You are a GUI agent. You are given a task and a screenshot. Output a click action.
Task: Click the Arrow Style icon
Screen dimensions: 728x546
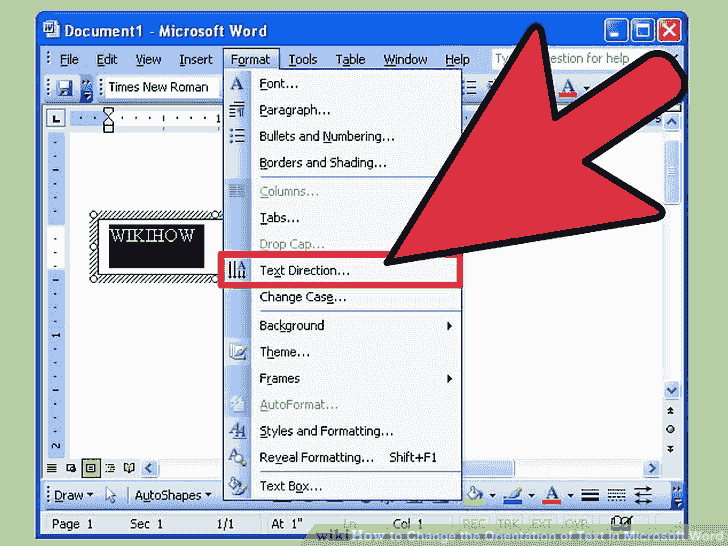click(643, 495)
